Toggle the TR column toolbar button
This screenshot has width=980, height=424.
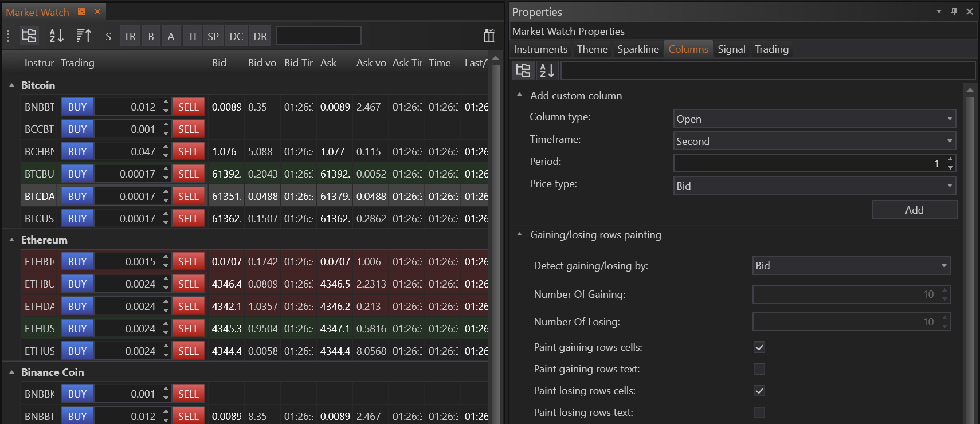pos(130,36)
